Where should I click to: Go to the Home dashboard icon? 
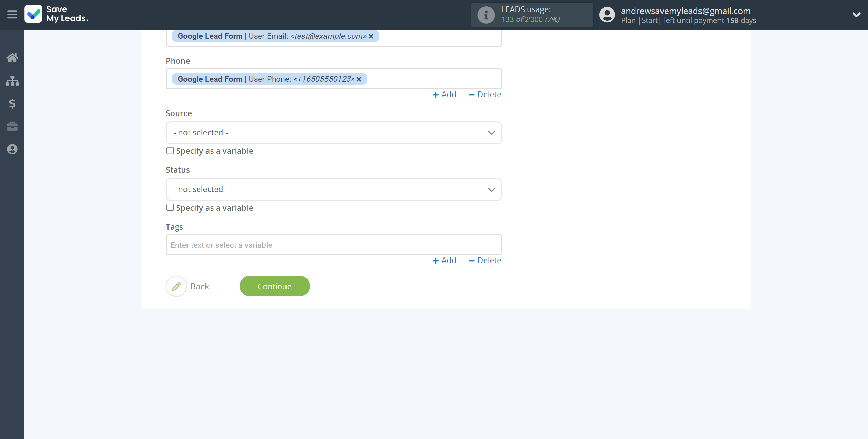coord(12,58)
